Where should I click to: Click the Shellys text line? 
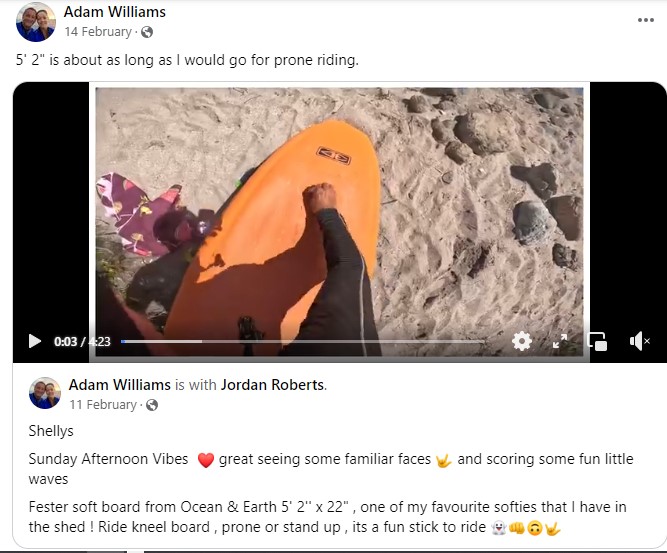[51, 431]
